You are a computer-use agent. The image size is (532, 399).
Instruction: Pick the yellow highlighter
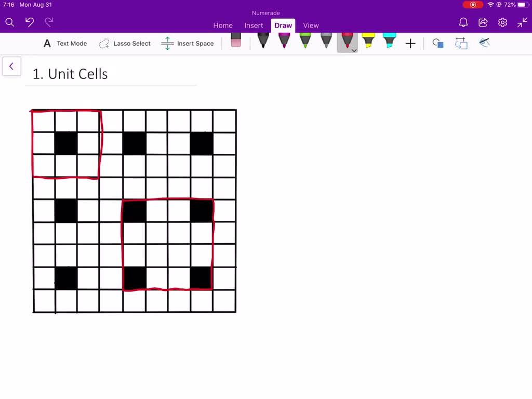coord(368,42)
